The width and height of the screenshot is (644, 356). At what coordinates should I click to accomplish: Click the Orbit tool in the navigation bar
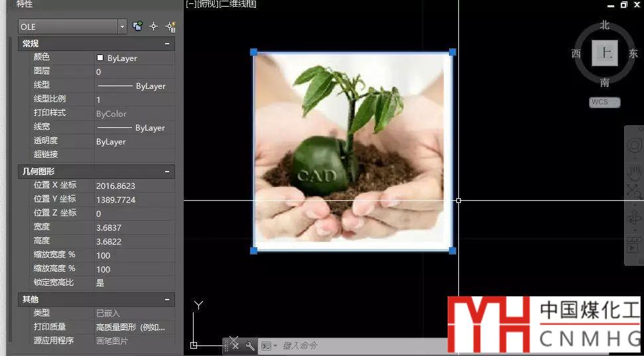tap(633, 218)
